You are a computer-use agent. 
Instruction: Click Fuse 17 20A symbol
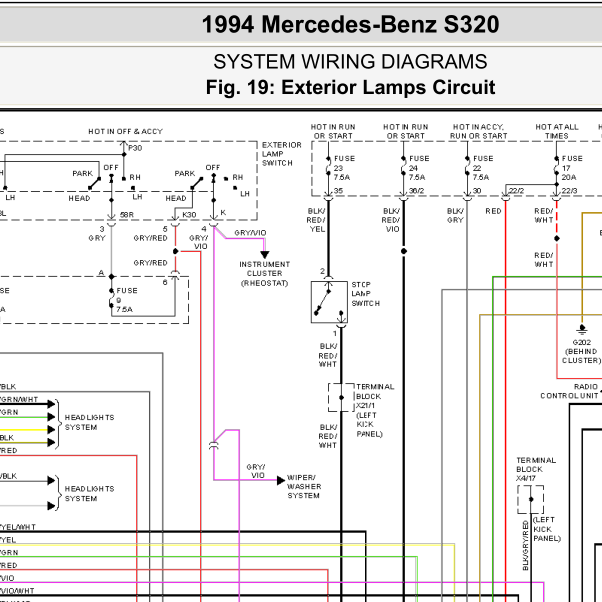[x=556, y=168]
